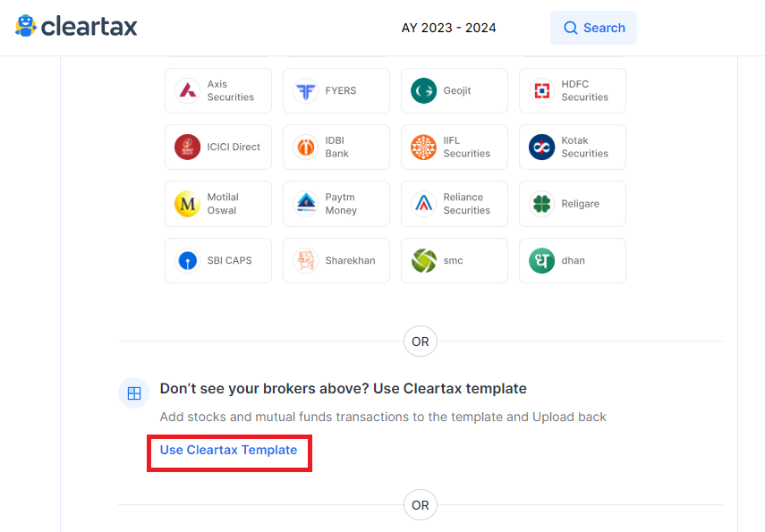Select the IDBI Bank logo icon

(306, 148)
